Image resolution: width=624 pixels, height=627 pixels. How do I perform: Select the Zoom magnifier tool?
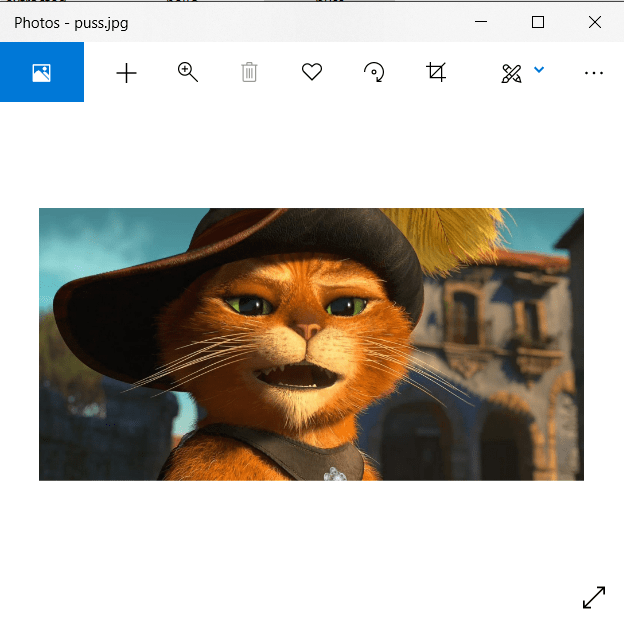coord(188,72)
